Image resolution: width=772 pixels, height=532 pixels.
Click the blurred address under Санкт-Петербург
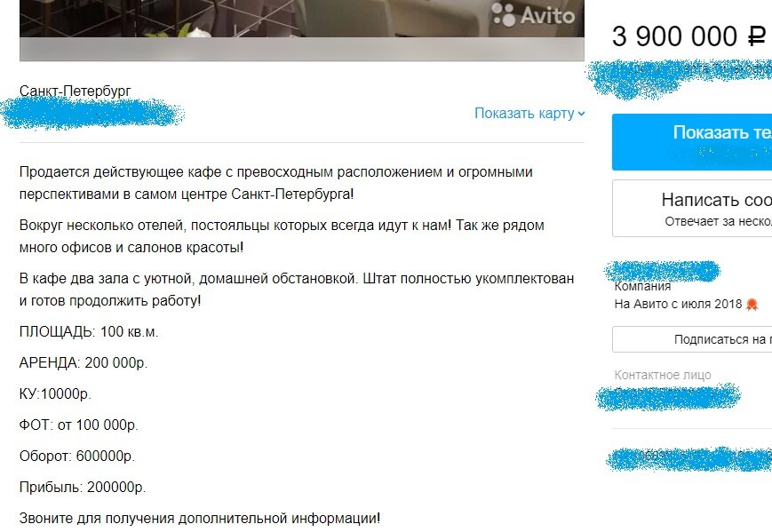click(92, 114)
